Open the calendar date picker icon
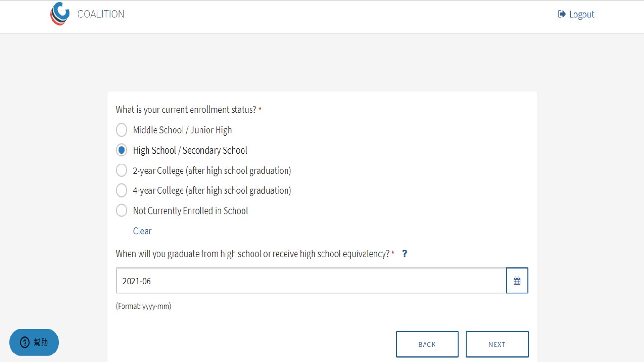 pos(517,281)
